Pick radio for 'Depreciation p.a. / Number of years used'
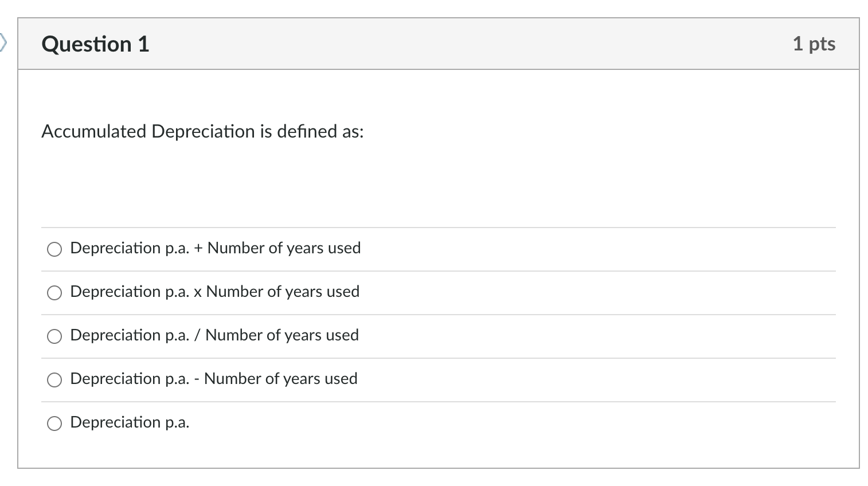The width and height of the screenshot is (868, 486). (x=54, y=336)
